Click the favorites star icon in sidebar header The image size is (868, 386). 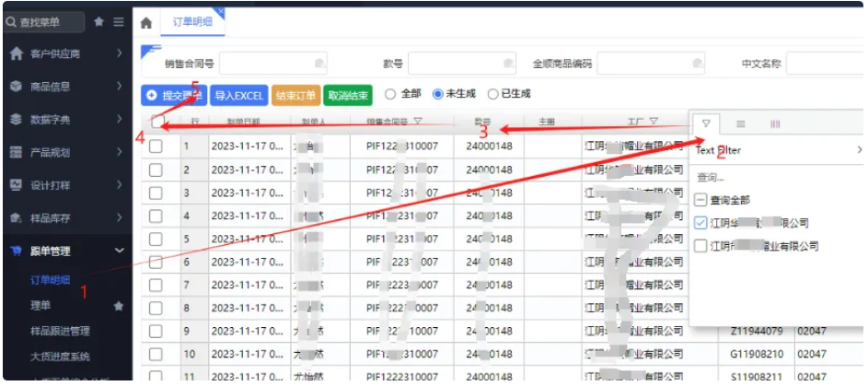[99, 21]
